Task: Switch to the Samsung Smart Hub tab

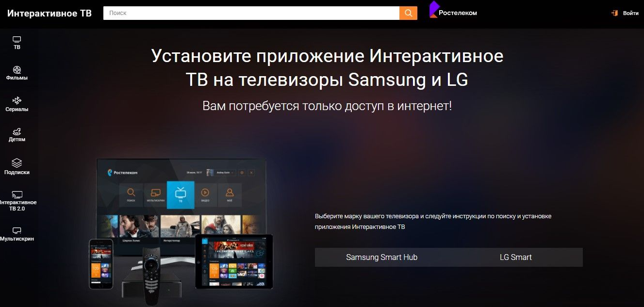Action: click(381, 258)
